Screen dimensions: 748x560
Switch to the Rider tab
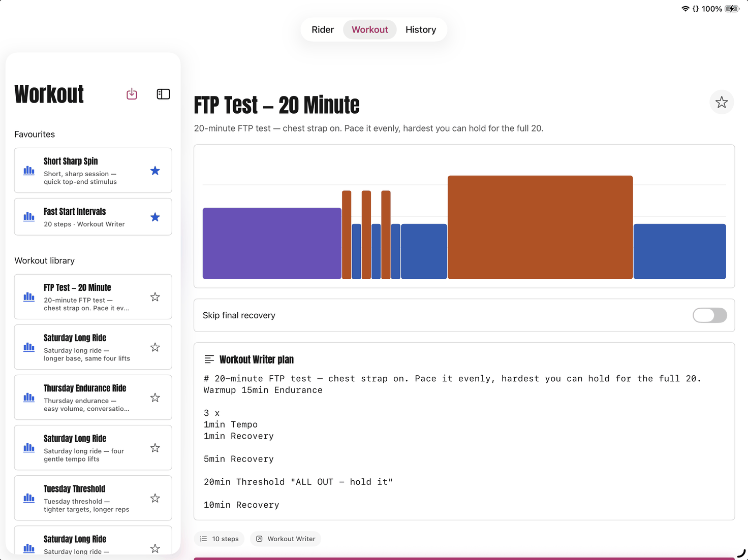coord(323,29)
